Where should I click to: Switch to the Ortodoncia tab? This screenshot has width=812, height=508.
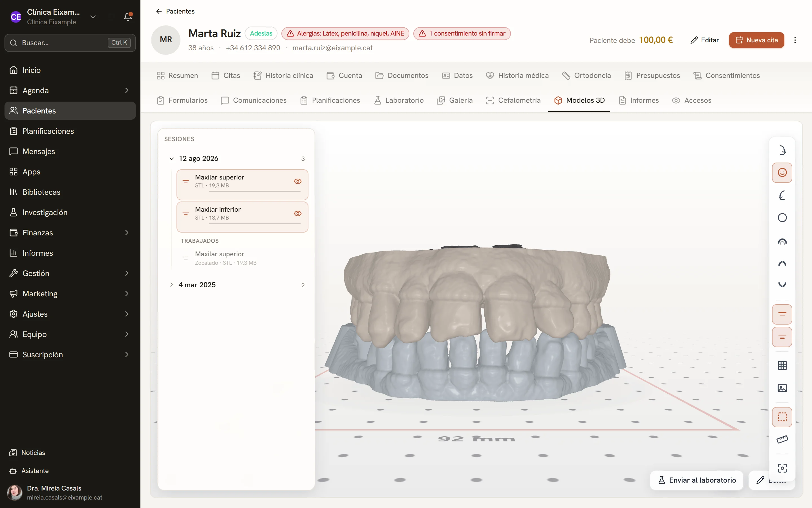pos(586,76)
